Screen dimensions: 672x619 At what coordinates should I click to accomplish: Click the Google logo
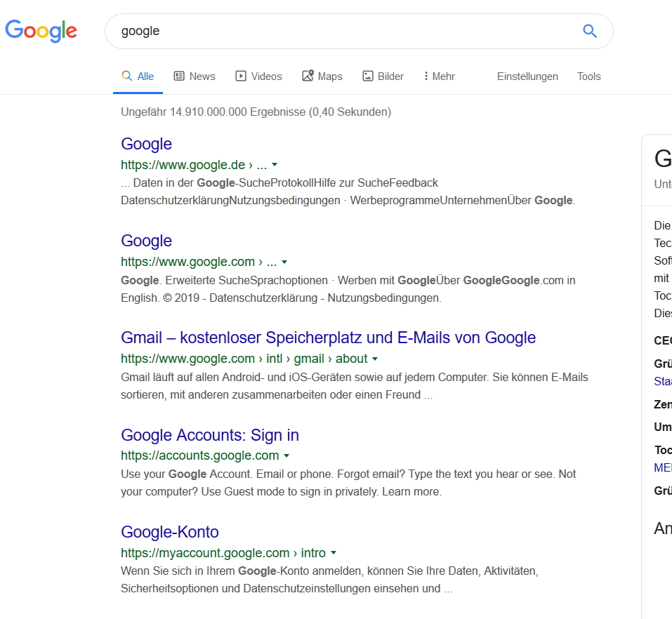(x=41, y=31)
